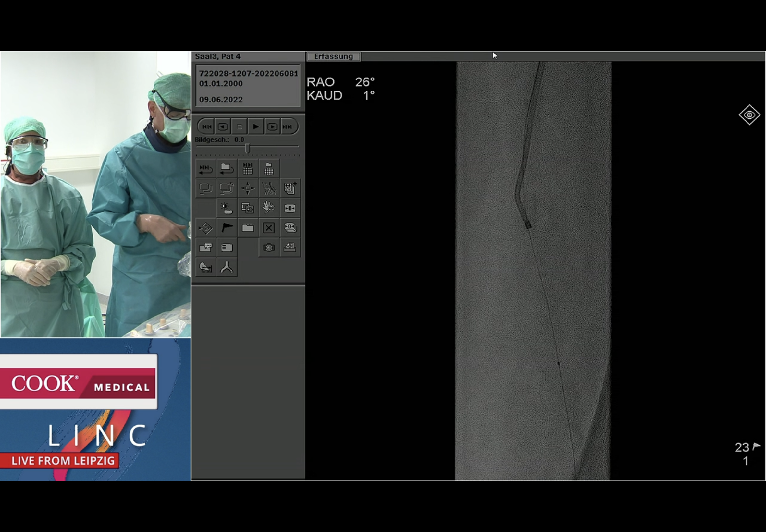Click the Saal3, Pat 4 header label
The image size is (766, 532).
point(218,56)
